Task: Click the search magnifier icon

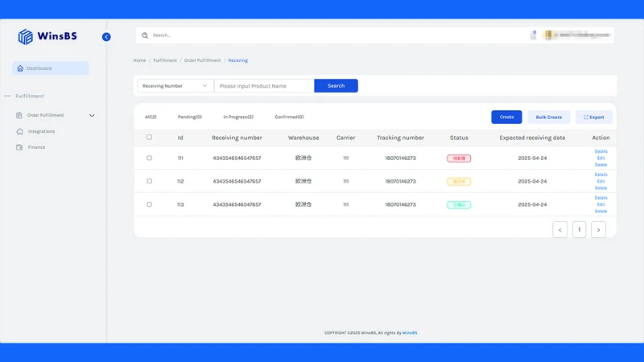Action: coord(145,35)
